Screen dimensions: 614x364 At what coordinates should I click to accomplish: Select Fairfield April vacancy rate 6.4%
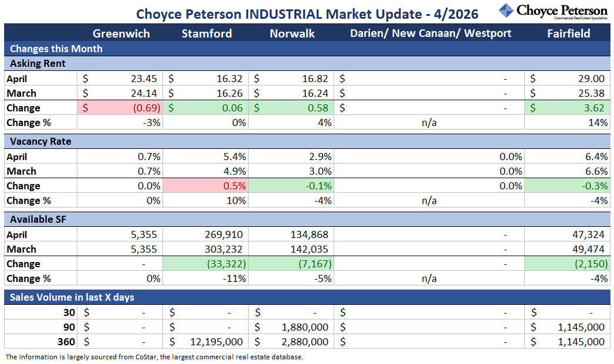[568, 157]
